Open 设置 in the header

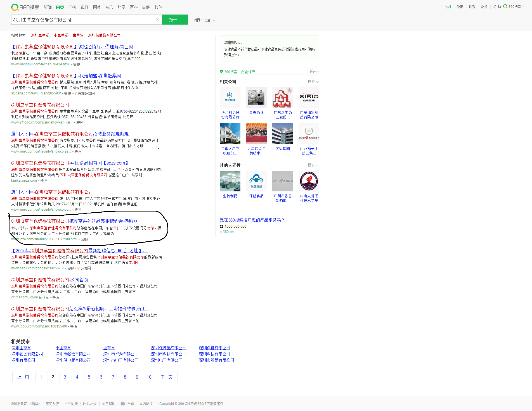coord(472,7)
